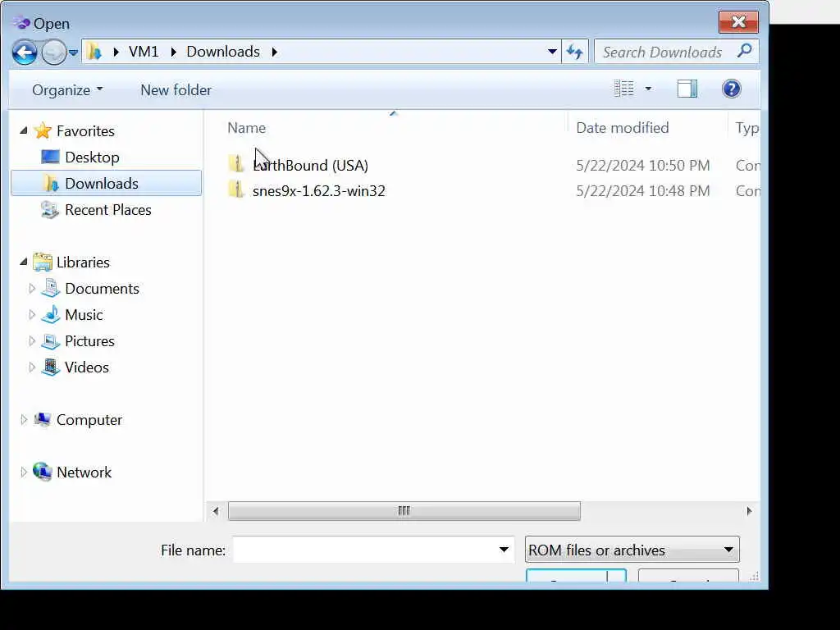Open the address bar previous locations dropdown
The height and width of the screenshot is (630, 840).
(x=552, y=52)
